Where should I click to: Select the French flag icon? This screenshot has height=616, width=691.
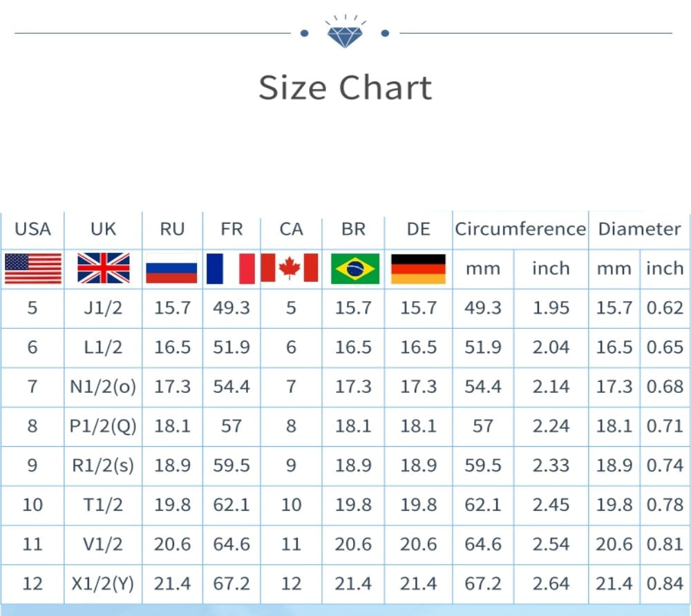(x=231, y=269)
